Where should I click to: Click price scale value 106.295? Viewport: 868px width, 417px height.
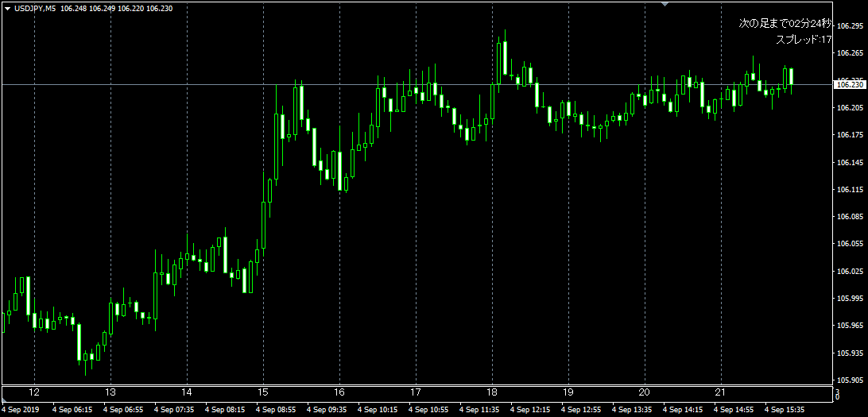pyautogui.click(x=851, y=26)
